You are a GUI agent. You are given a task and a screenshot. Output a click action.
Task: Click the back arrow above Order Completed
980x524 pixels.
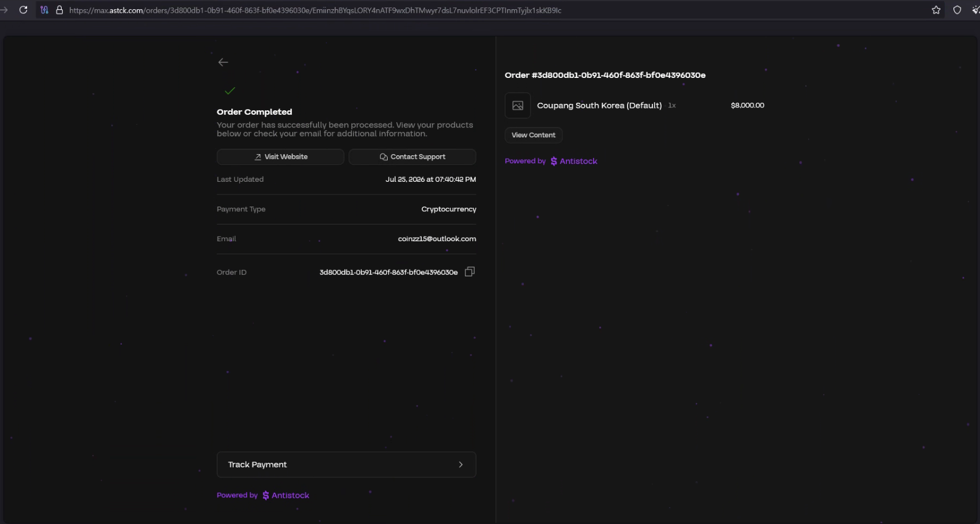coord(223,62)
